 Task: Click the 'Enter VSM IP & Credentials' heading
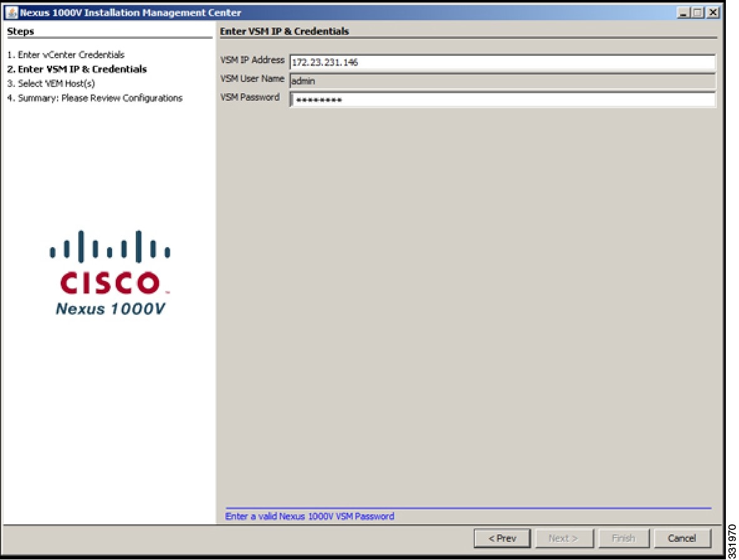[x=285, y=31]
